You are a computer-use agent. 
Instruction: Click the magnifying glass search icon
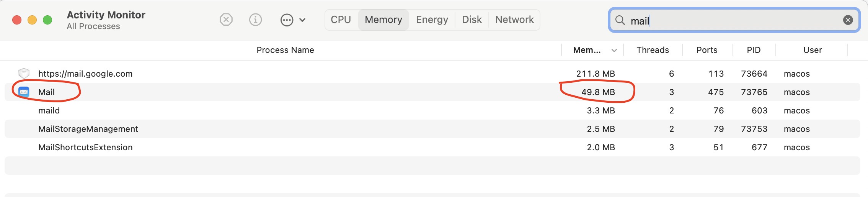620,20
